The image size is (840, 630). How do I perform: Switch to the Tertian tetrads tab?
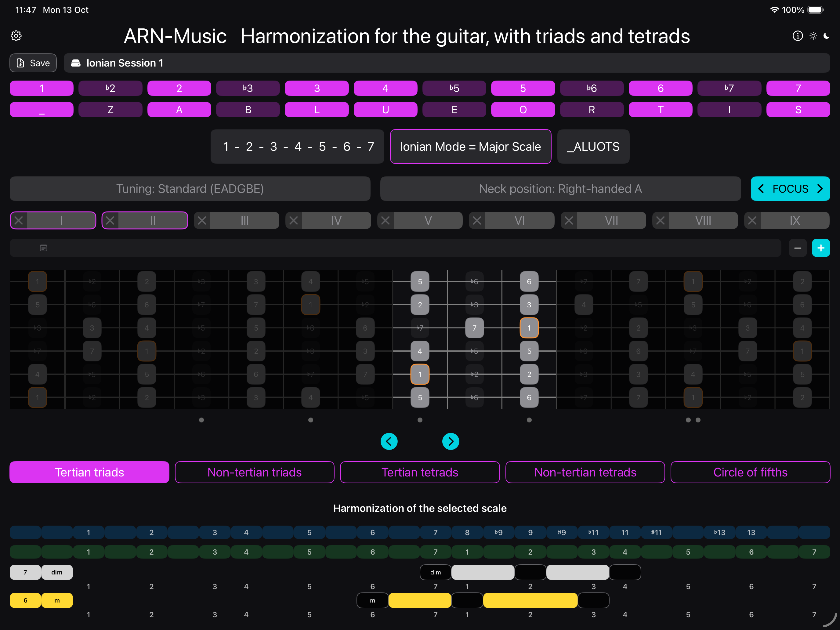click(420, 472)
